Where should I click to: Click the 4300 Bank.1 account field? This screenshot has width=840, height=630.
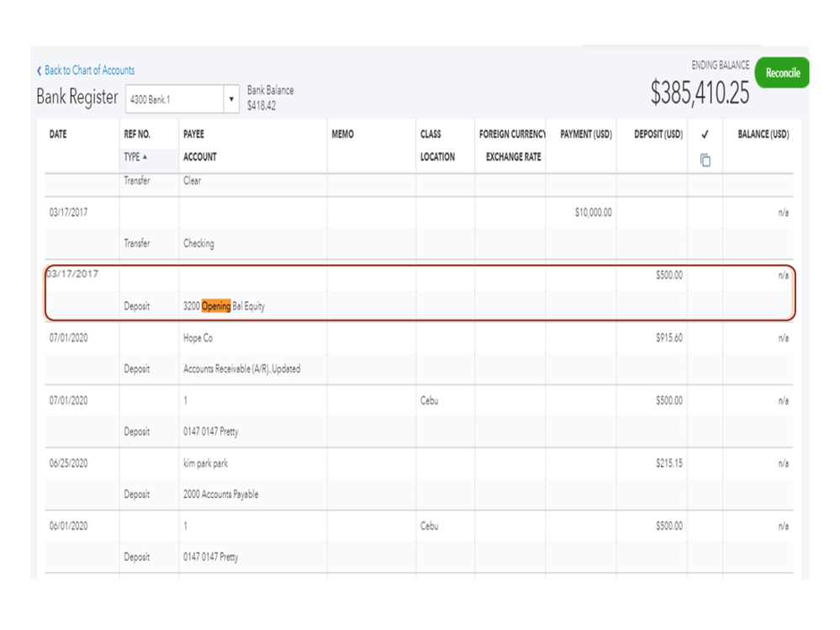174,99
